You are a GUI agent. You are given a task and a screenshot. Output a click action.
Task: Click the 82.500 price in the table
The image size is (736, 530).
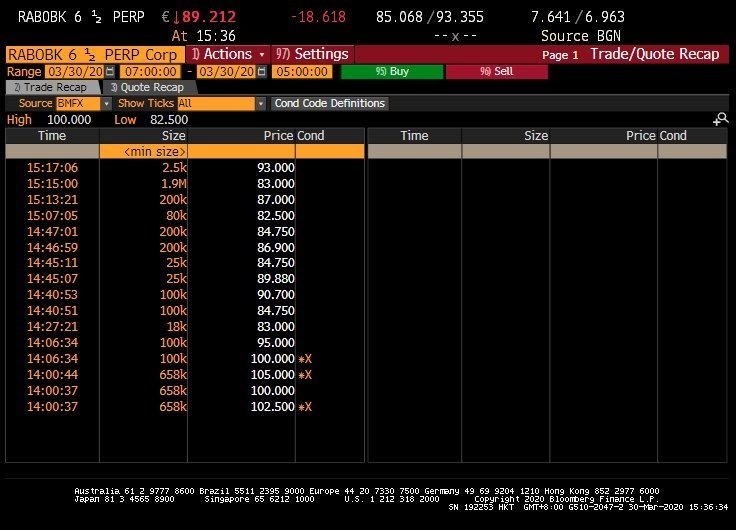(x=276, y=215)
